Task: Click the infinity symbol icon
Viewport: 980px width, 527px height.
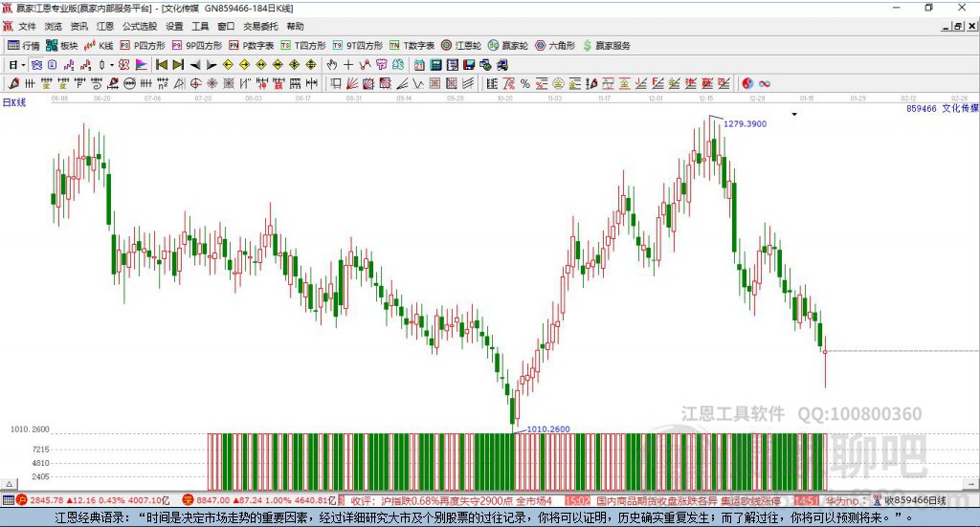Action: [765, 84]
